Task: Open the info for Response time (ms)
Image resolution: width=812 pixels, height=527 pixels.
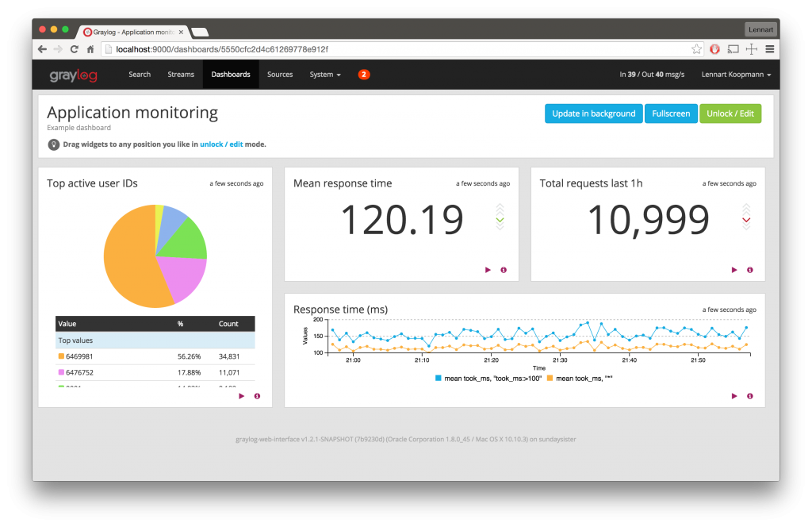Action: tap(749, 396)
